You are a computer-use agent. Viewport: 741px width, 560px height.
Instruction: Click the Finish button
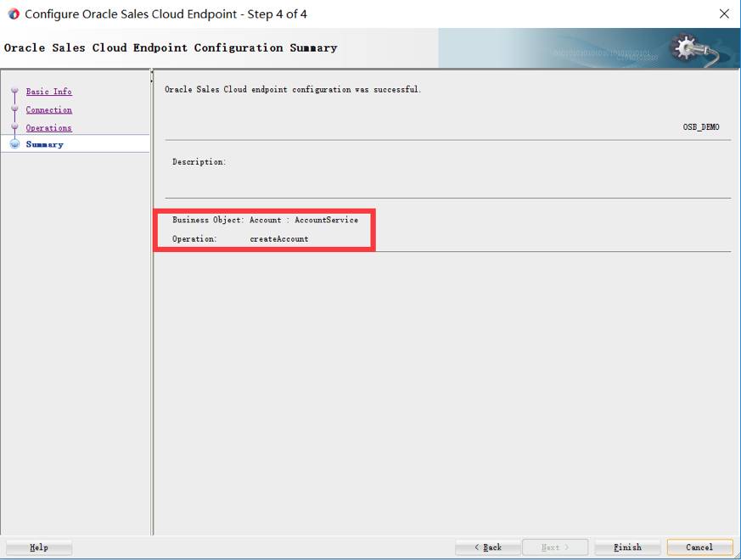[627, 547]
